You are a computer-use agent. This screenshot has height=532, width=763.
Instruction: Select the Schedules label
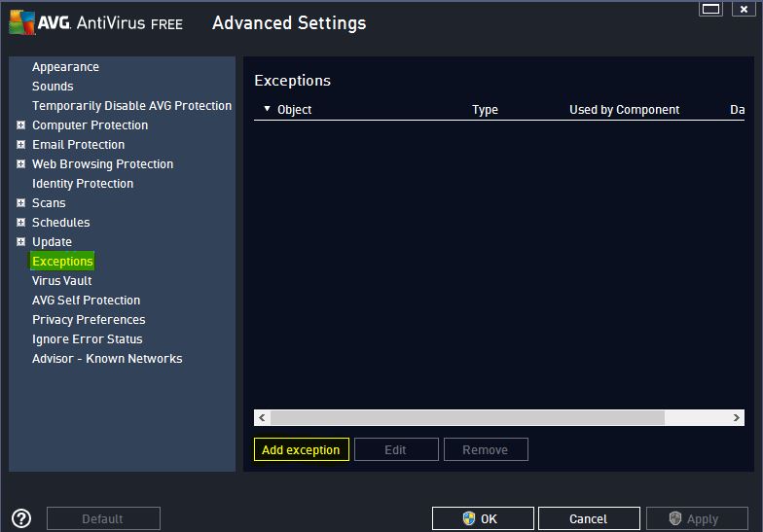click(60, 222)
